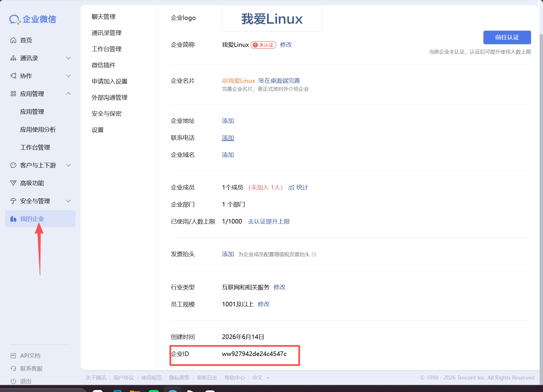Open 工作台管理 in the settings submenu
Image resolution: width=543 pixels, height=392 pixels.
(x=107, y=49)
